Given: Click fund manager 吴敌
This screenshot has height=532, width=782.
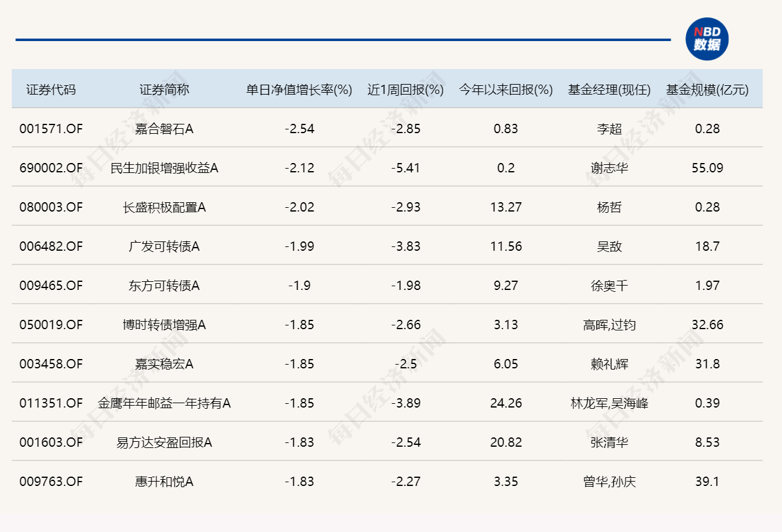Looking at the screenshot, I should [609, 246].
